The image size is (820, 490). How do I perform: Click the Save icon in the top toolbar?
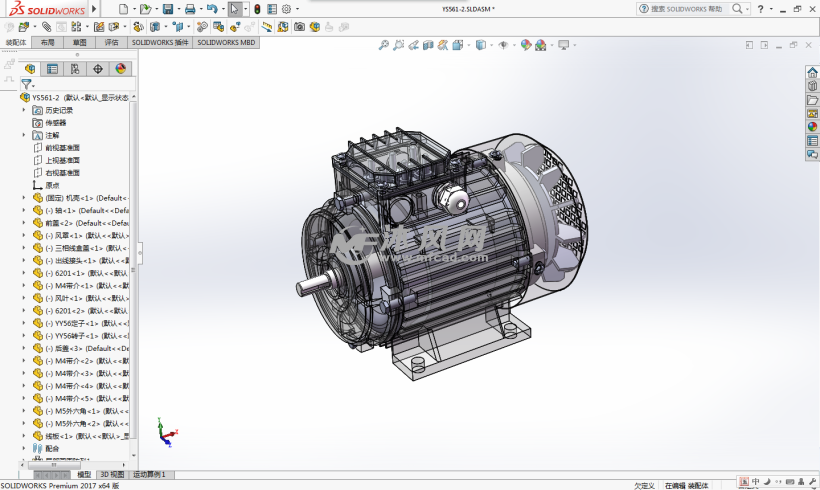pos(168,9)
